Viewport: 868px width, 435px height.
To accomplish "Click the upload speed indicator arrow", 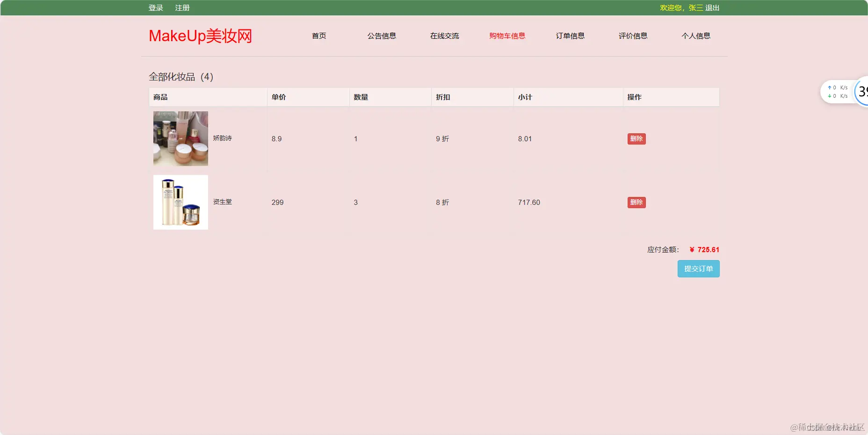I will [x=829, y=87].
